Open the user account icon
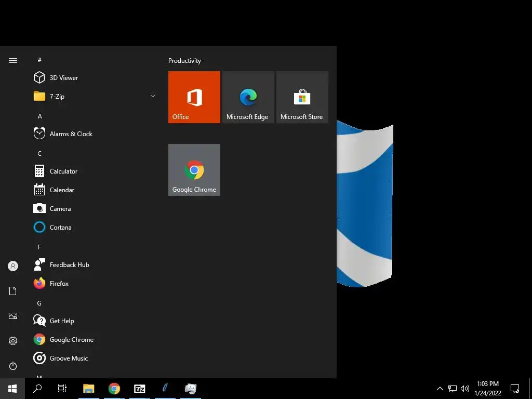Screen dimensions: 532x399 13,266
